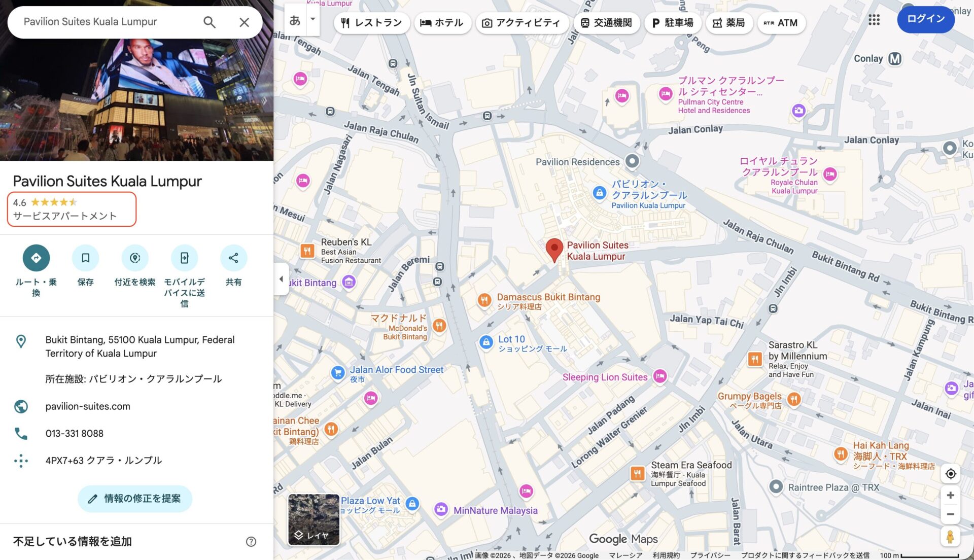Send to mobile device icon
Viewport: 974px width, 560px height.
184,258
